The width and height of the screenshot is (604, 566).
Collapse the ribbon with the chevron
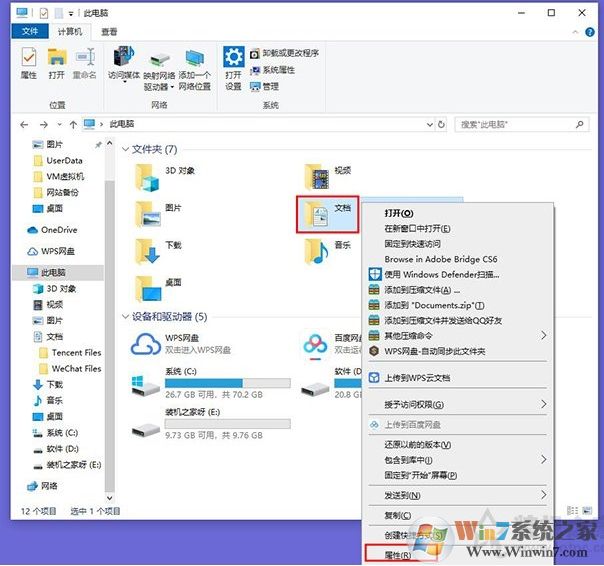click(x=575, y=32)
